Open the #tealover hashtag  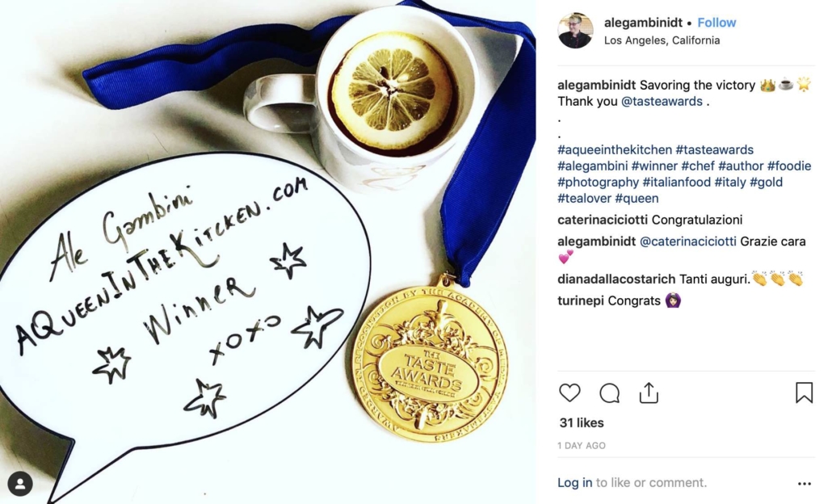point(584,199)
